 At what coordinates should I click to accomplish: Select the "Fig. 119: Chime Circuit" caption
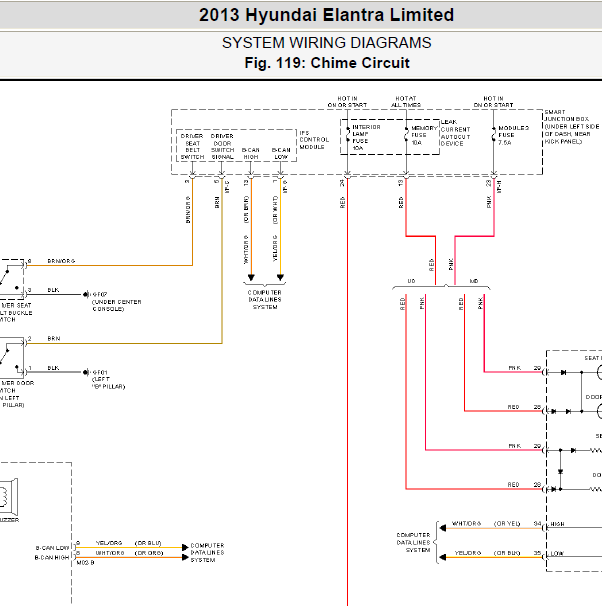coord(327,63)
